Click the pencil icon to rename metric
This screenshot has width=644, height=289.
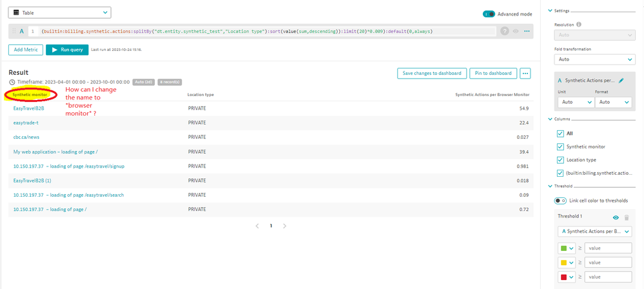point(621,81)
